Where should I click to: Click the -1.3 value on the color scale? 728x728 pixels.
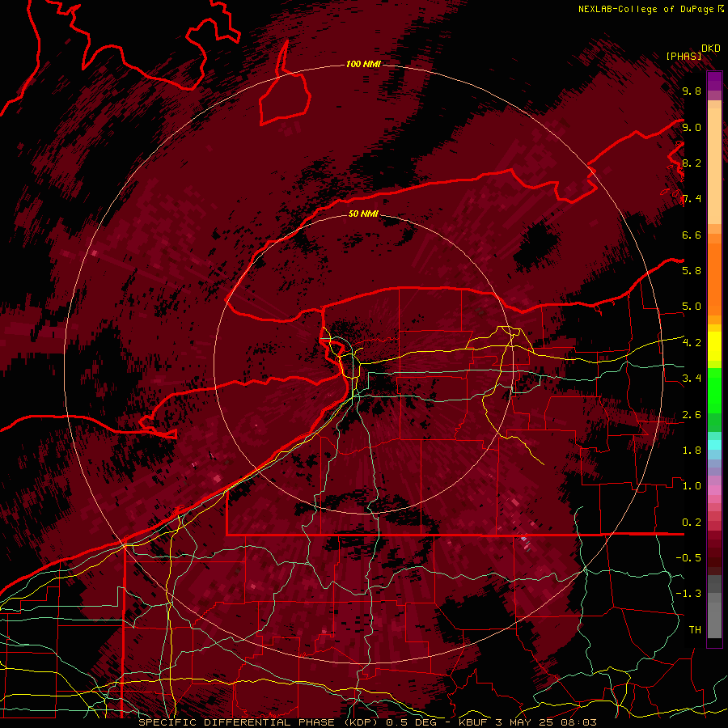pyautogui.click(x=688, y=594)
